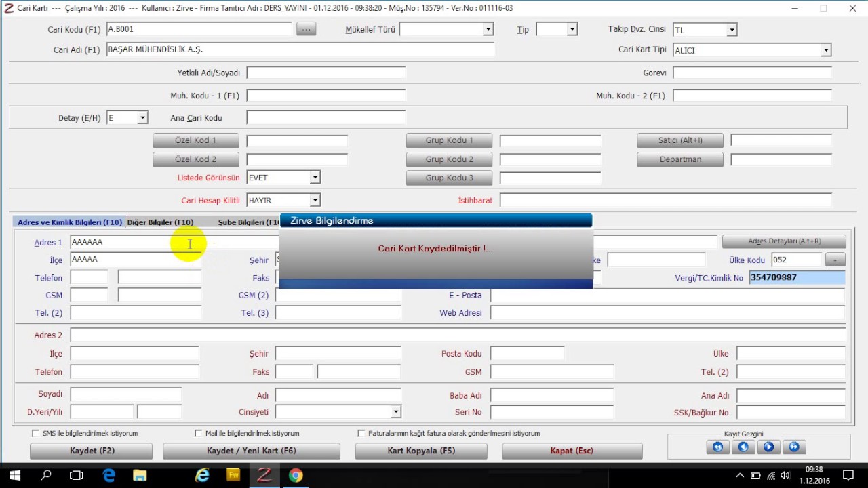868x488 pixels.
Task: Click Yetkili Adı/Soyadı input field
Action: pyautogui.click(x=325, y=73)
